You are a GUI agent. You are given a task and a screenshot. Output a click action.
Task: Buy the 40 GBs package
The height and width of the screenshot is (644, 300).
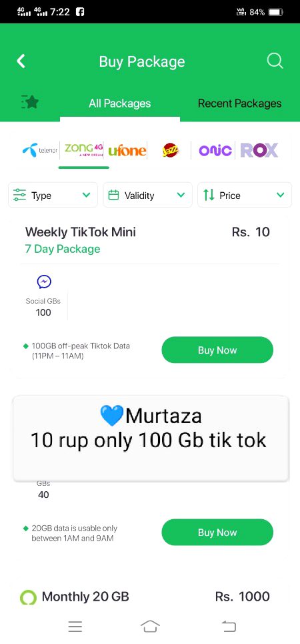click(x=217, y=533)
